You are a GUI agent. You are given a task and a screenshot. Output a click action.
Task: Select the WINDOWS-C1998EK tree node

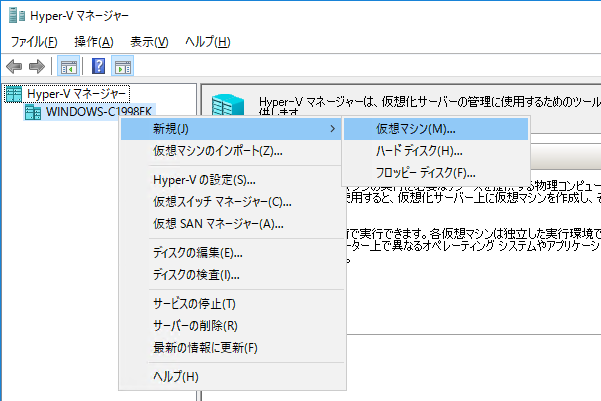click(x=100, y=112)
